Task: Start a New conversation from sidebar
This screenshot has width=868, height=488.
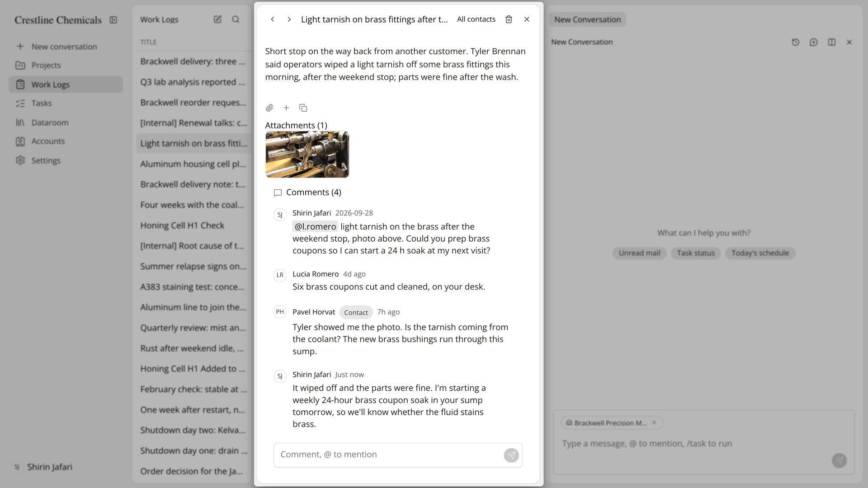Action: coord(66,47)
